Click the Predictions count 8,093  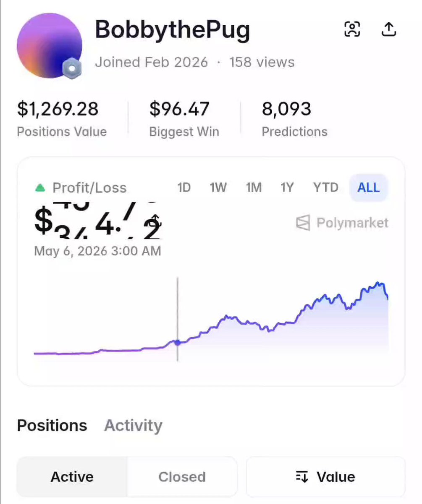pos(286,109)
